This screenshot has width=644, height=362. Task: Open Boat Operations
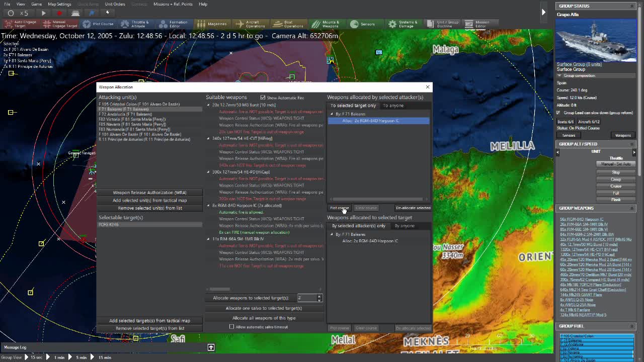289,24
